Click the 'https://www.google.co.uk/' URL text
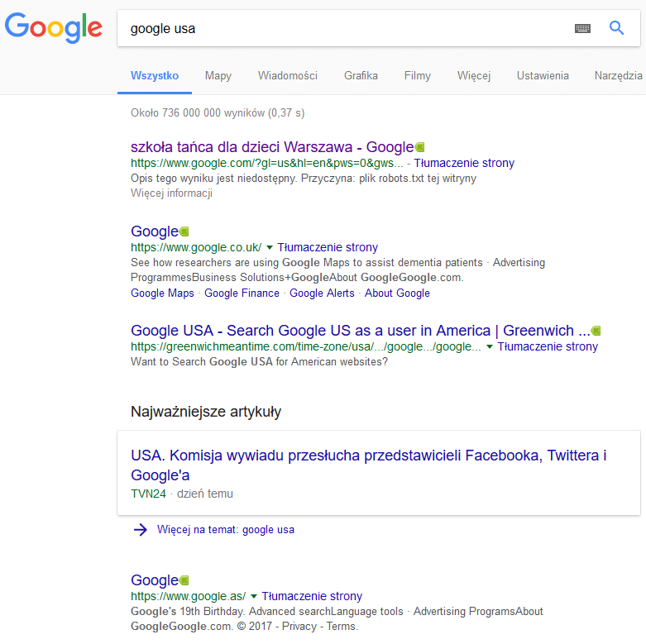 (x=196, y=247)
